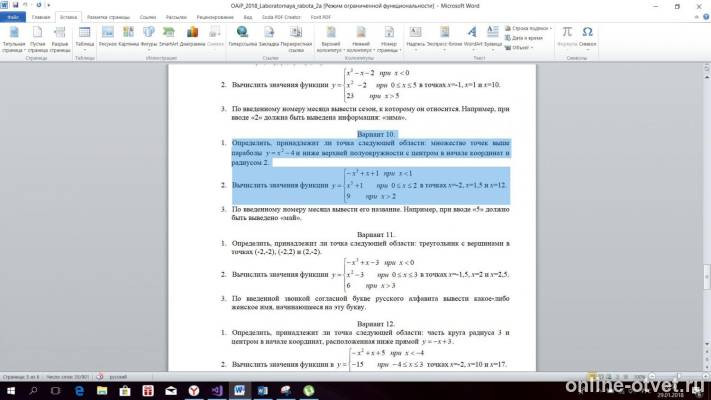Click the vertical scrollbar thumb
The height and width of the screenshot is (400, 711).
[706, 277]
